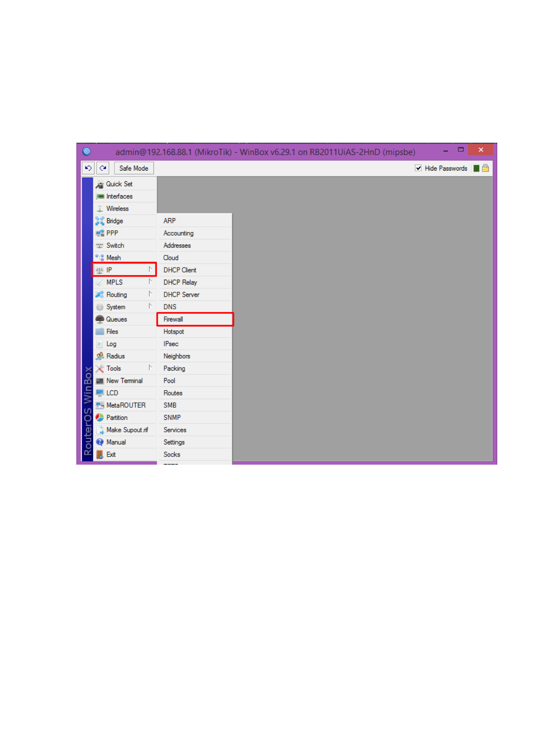Viewport: 535px width, 756px height.
Task: Click the Exit door icon
Action: coord(100,454)
